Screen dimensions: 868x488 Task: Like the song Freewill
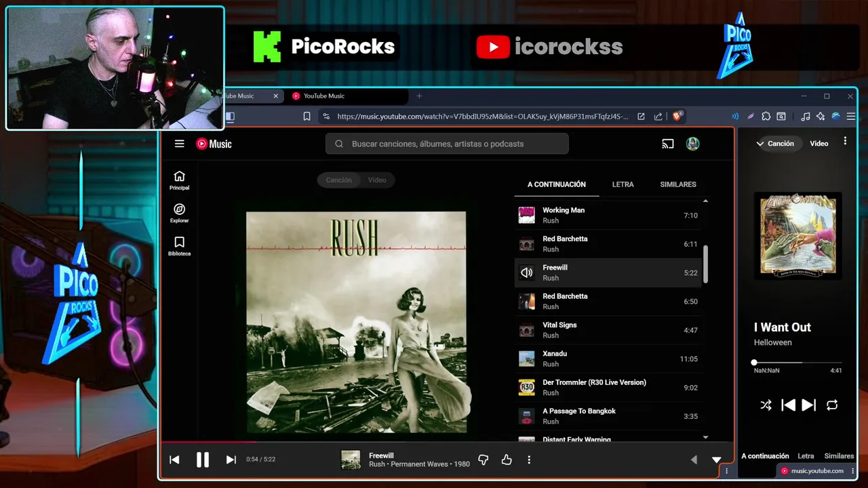(x=507, y=460)
